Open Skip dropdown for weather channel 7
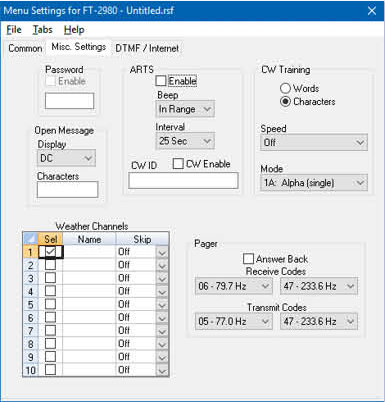The image size is (385, 402). pos(162,331)
